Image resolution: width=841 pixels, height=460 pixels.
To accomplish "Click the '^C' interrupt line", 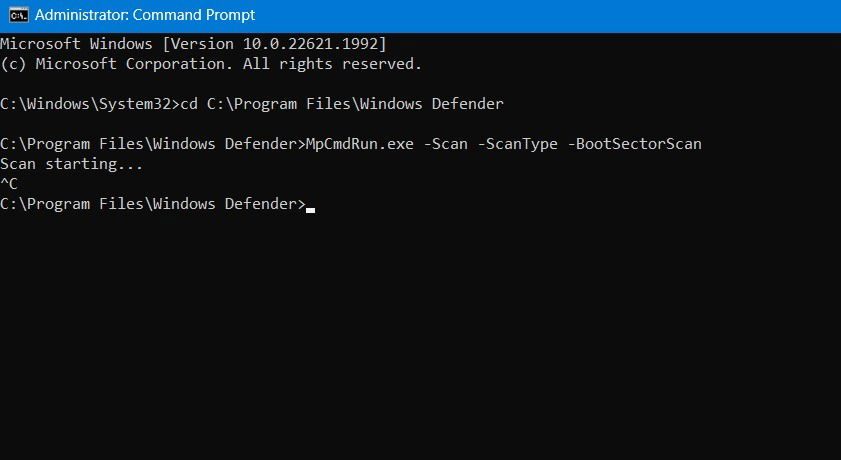I will point(9,184).
